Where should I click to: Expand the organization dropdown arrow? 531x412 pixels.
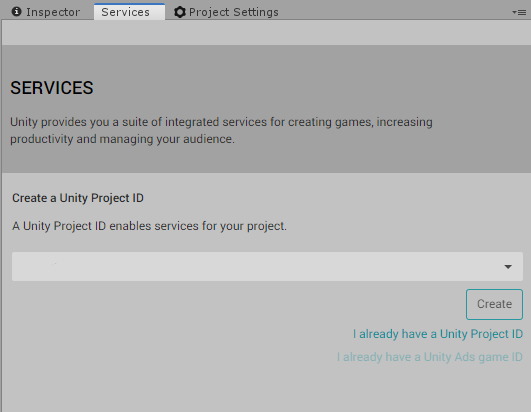[x=508, y=267]
